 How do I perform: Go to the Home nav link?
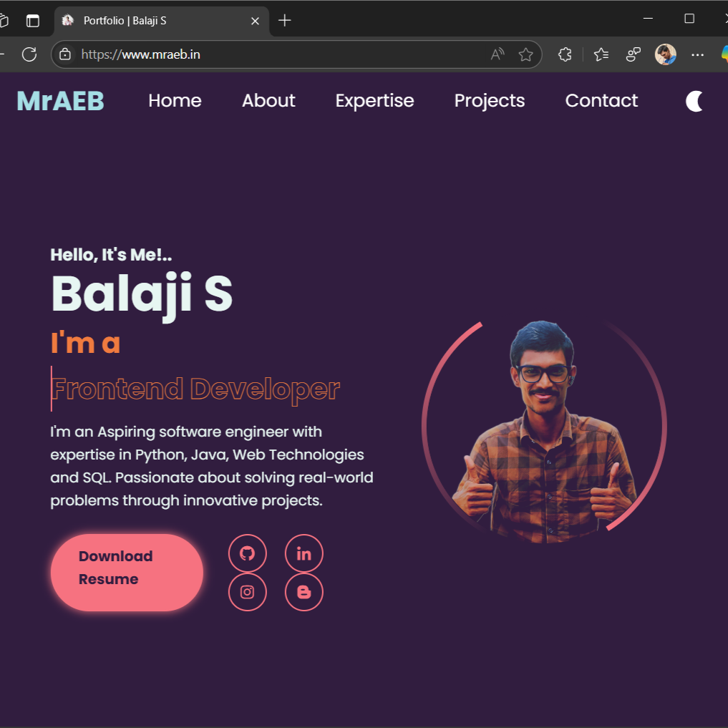click(x=175, y=101)
